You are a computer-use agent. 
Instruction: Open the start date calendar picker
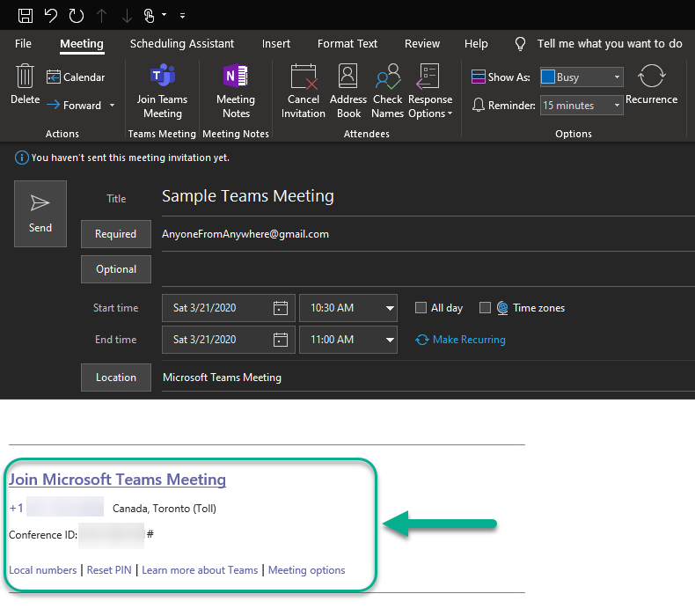(x=280, y=308)
